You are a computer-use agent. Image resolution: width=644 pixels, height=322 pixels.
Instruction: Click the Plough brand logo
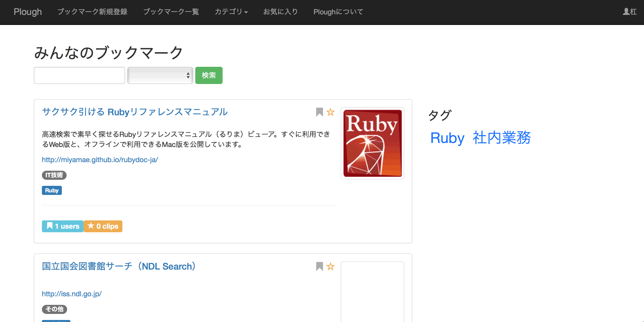click(28, 12)
